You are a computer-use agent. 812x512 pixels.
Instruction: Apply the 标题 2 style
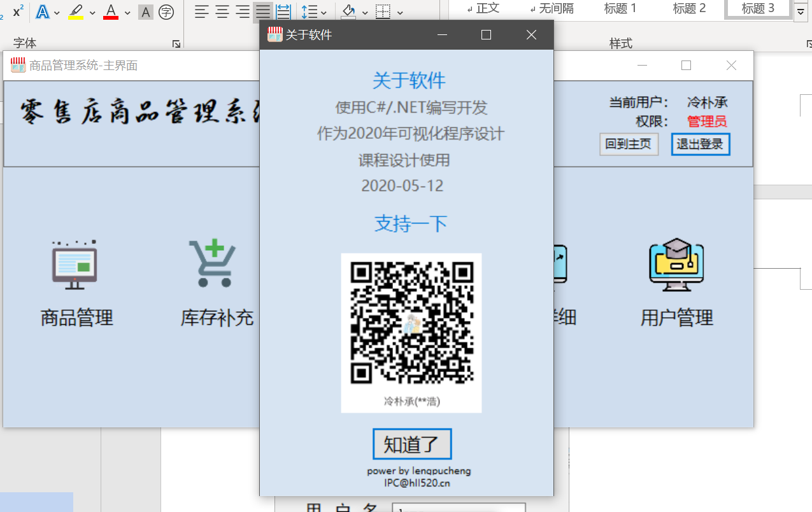coord(690,8)
